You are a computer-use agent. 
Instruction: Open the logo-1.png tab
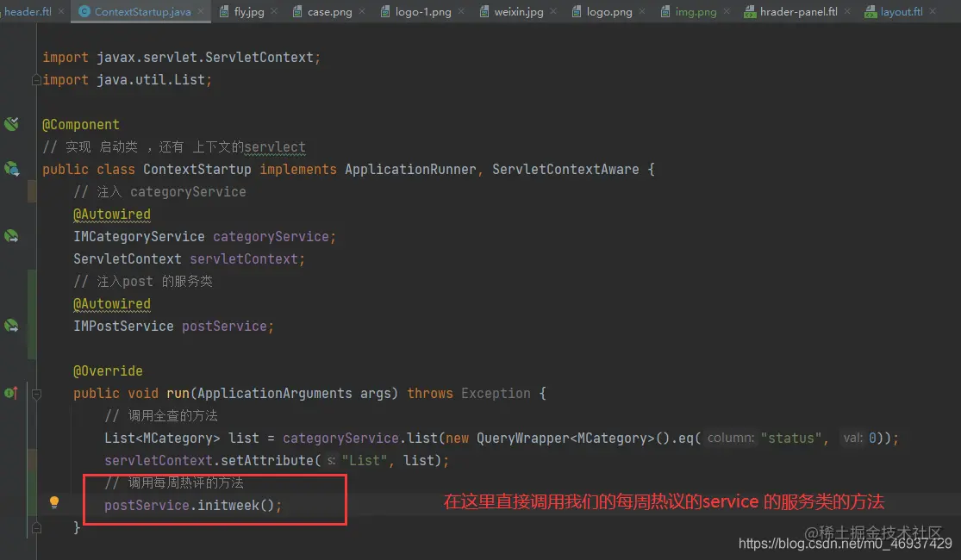[423, 11]
